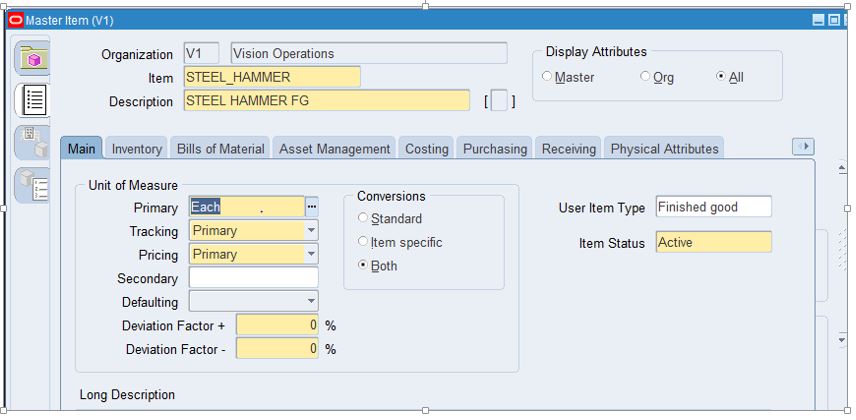Expand the Tracking dropdown
The height and width of the screenshot is (420, 856).
click(311, 230)
